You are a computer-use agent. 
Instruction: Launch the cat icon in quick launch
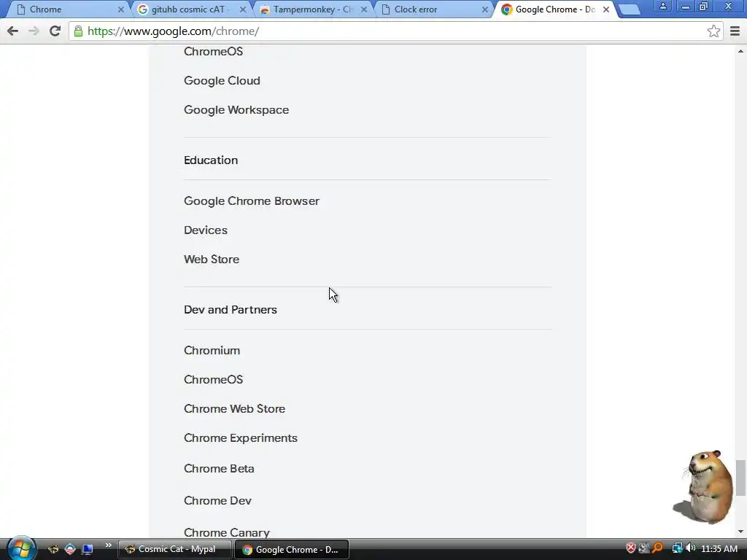[x=53, y=549]
